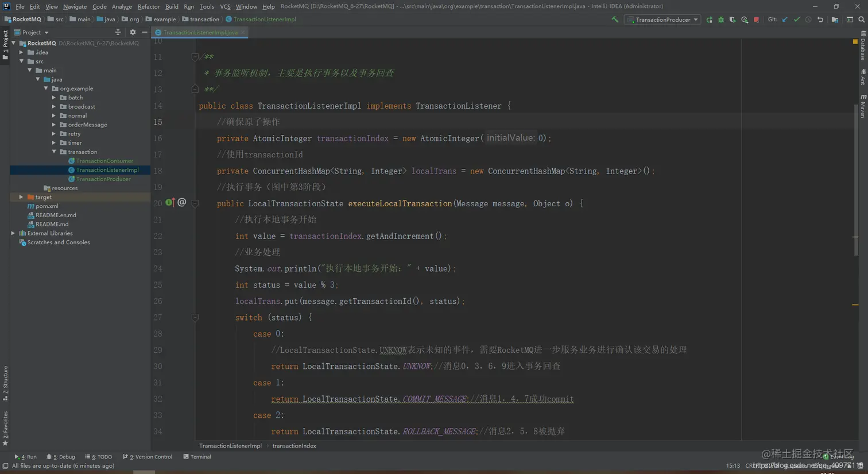Close the TransactionListenerImpl.java editor tab
868x474 pixels.
coord(243,32)
